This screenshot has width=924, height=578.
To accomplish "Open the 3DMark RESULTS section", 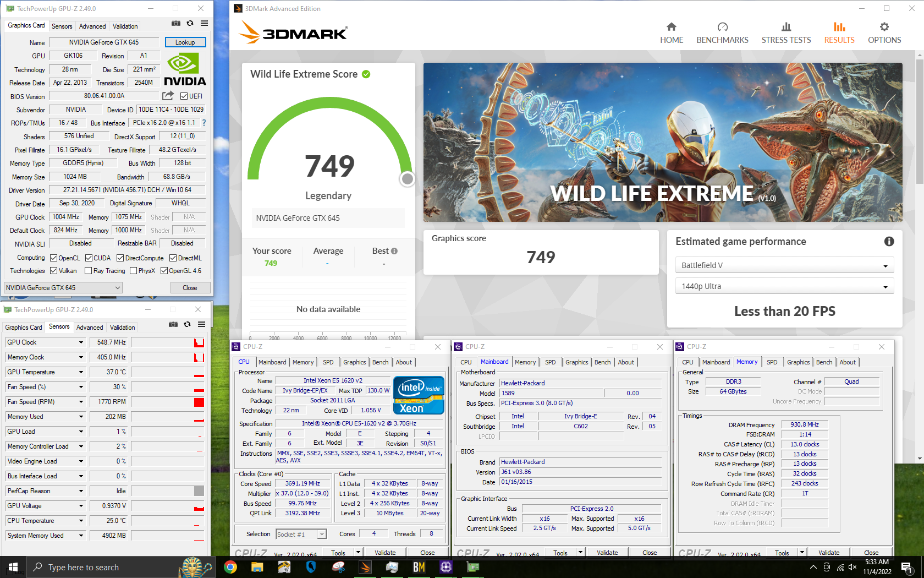I will (x=839, y=33).
